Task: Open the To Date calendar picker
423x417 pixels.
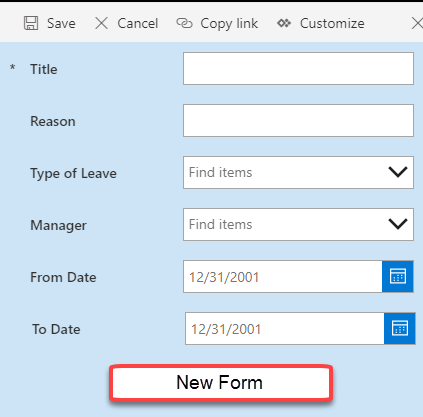Action: tap(400, 329)
